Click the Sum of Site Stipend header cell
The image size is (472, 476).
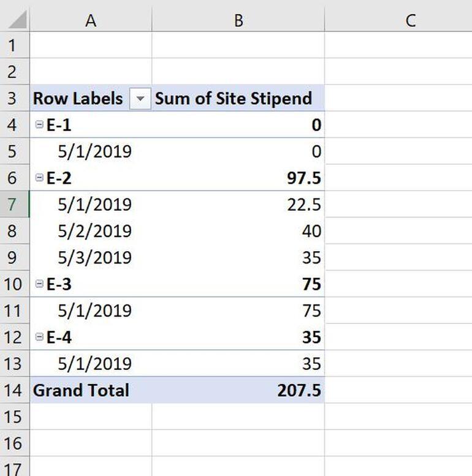[x=238, y=98]
